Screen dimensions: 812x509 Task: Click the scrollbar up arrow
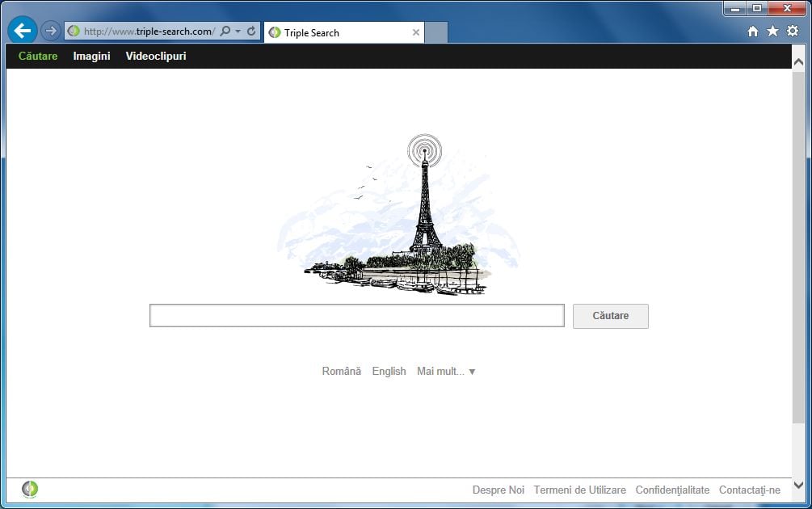click(x=798, y=61)
